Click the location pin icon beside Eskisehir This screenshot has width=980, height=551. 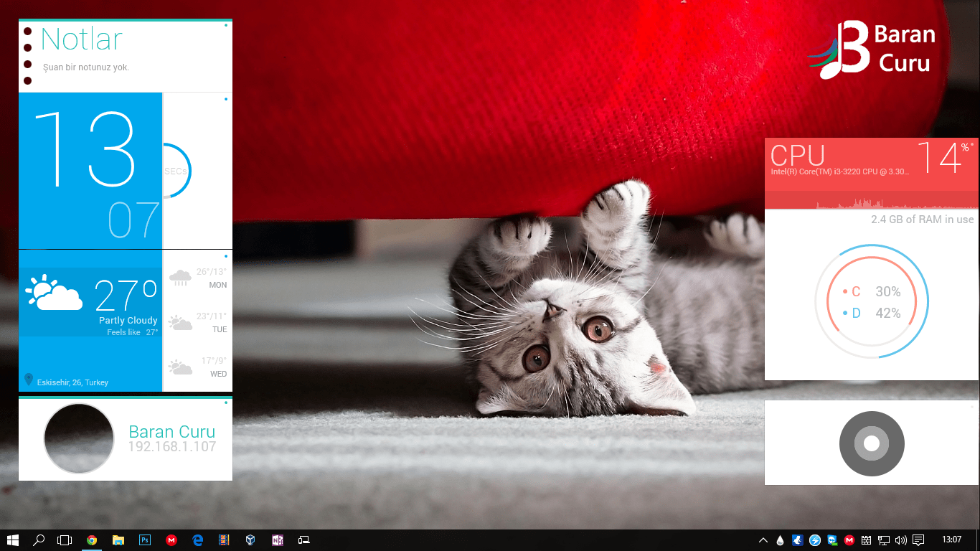click(29, 380)
